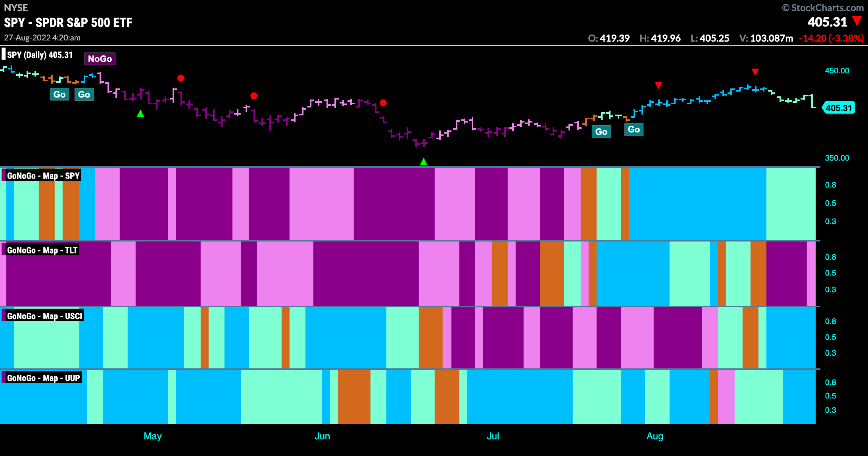This screenshot has width=868, height=456.
Task: Click the NYSE exchange label
Action: pos(16,8)
